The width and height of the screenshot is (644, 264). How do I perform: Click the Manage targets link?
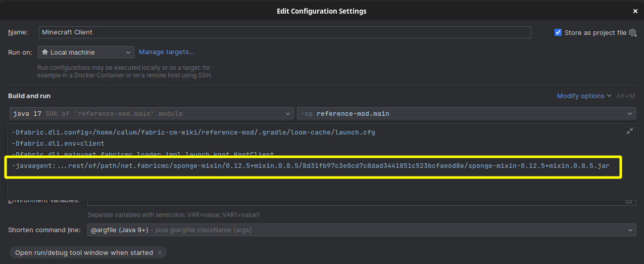tap(166, 52)
